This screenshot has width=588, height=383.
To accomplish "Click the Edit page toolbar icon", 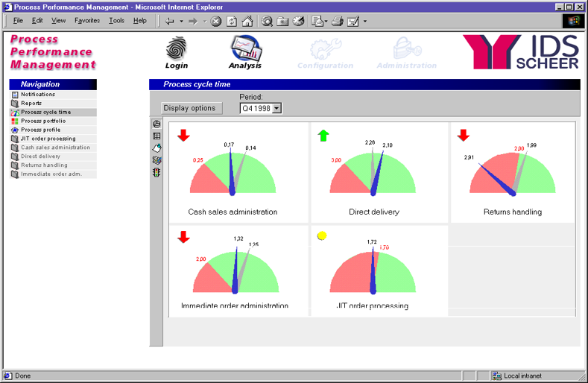I will click(353, 22).
